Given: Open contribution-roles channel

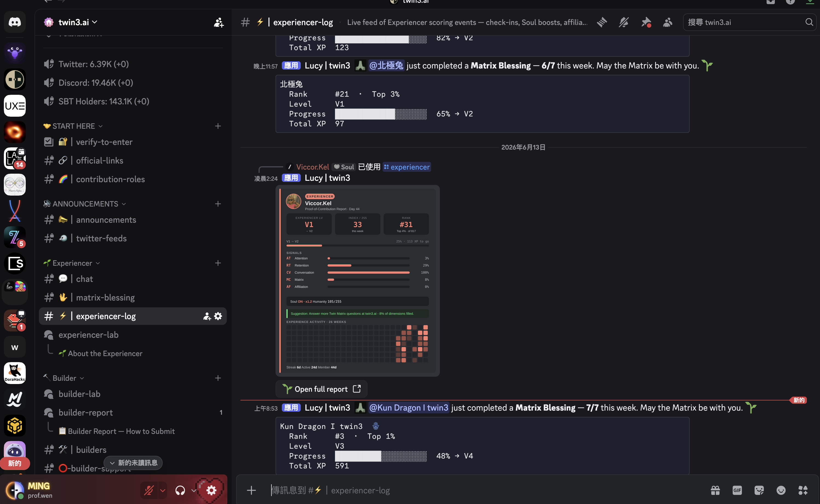Looking at the screenshot, I should click(133, 179).
